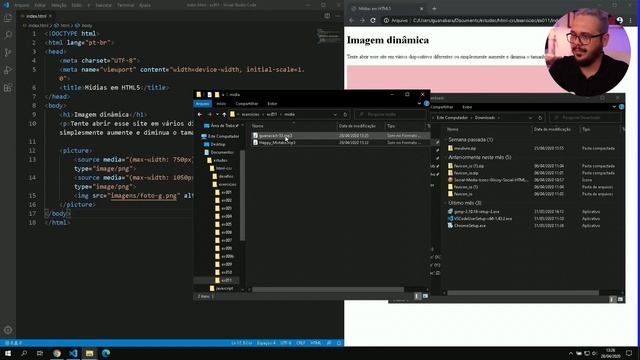
Task: Open Exibir tab in Downloads window
Action: (467, 107)
